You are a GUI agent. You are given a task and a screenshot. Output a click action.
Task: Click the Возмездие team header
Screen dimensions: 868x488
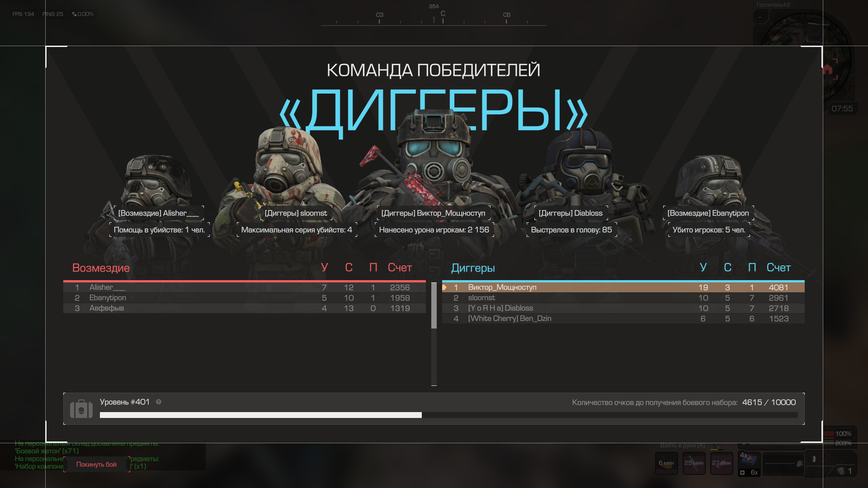pos(101,268)
